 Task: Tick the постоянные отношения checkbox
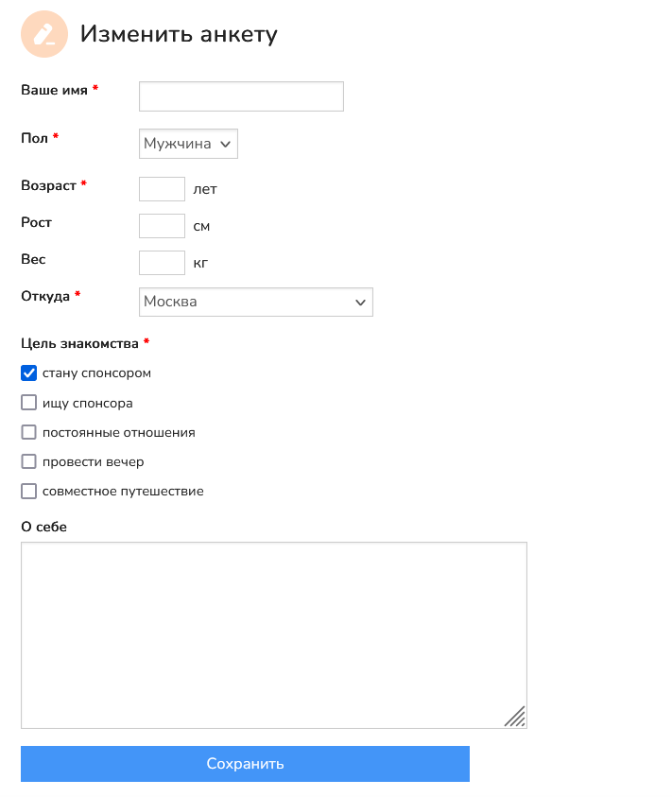coord(29,432)
